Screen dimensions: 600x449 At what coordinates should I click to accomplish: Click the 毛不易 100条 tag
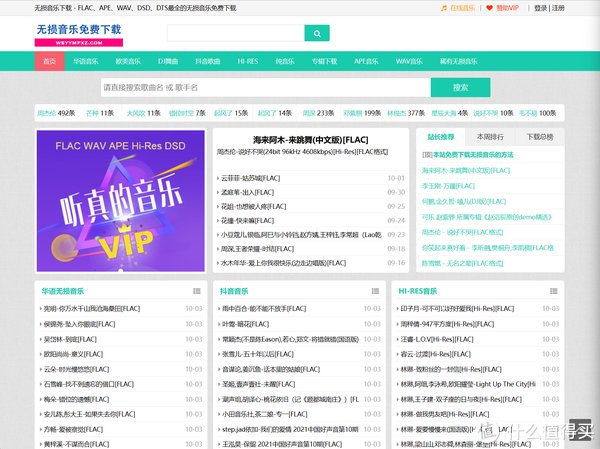pyautogui.click(x=537, y=113)
